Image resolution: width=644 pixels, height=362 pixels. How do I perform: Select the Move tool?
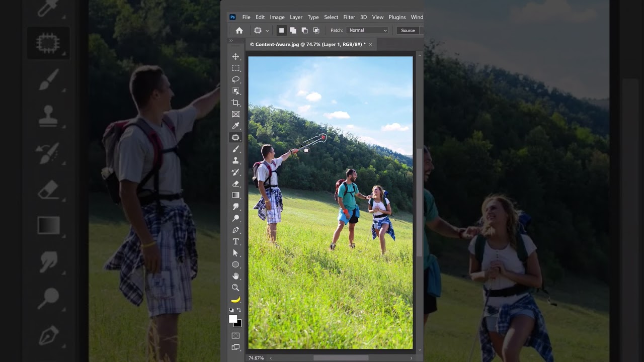point(235,56)
